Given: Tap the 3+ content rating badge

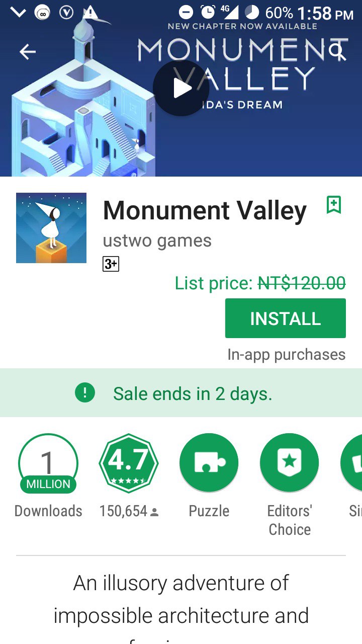Looking at the screenshot, I should pos(111,264).
